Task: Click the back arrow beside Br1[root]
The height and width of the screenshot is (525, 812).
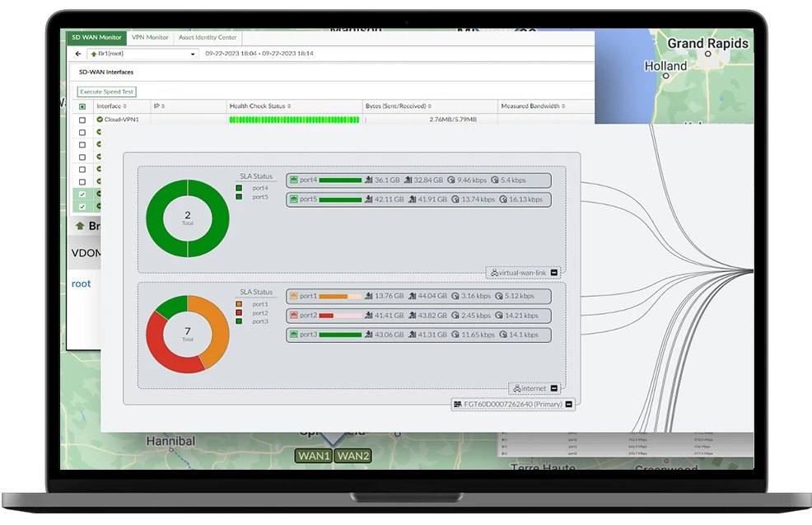Action: click(x=78, y=54)
